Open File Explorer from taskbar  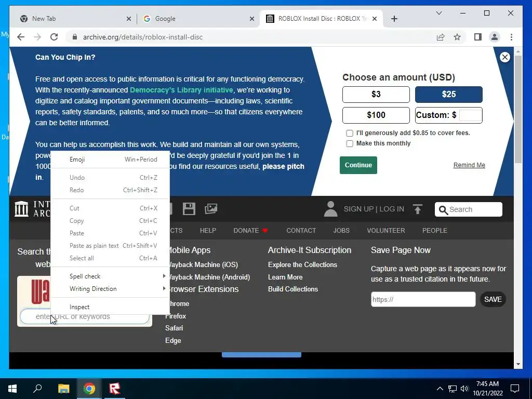pos(63,389)
